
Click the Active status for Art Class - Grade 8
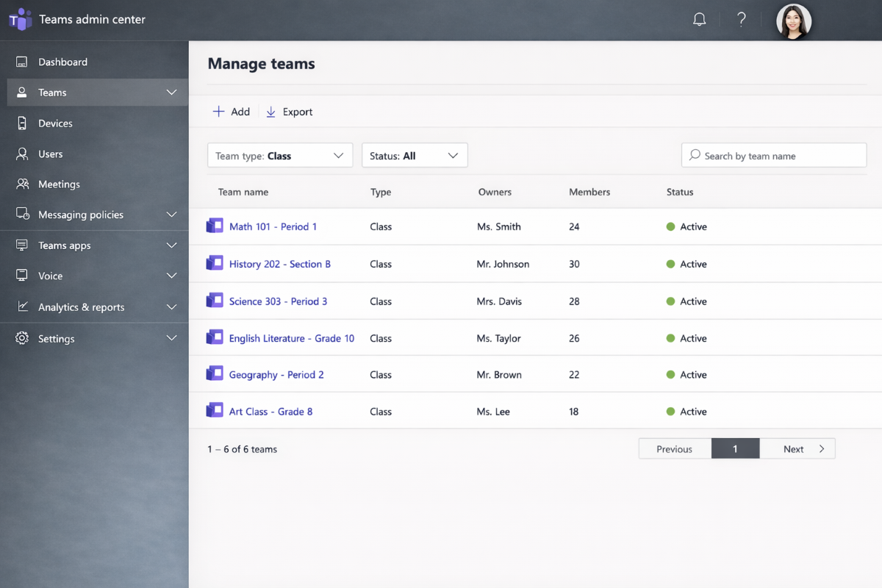click(686, 412)
